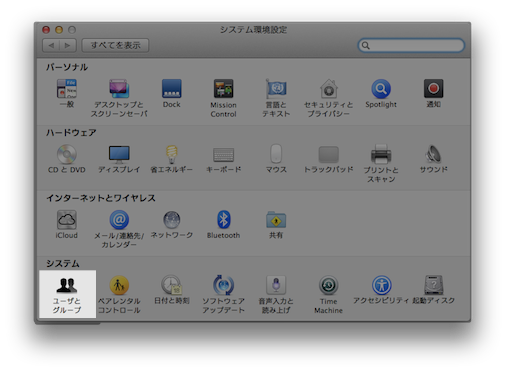The width and height of the screenshot is (507, 372).
Task: Go back with the left arrow button
Action: [x=51, y=45]
